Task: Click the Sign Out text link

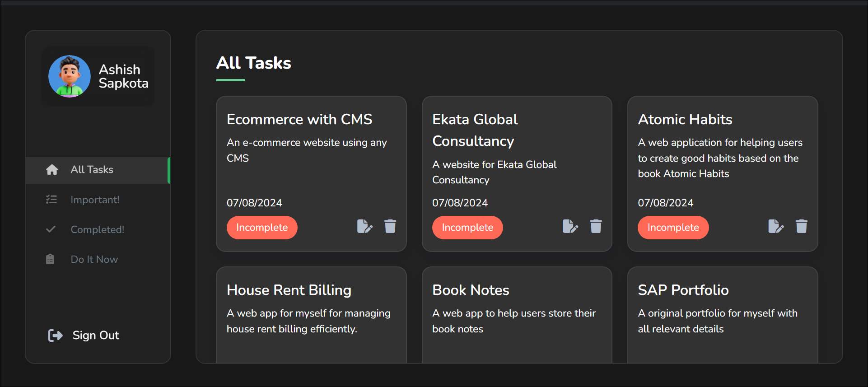Action: [96, 336]
